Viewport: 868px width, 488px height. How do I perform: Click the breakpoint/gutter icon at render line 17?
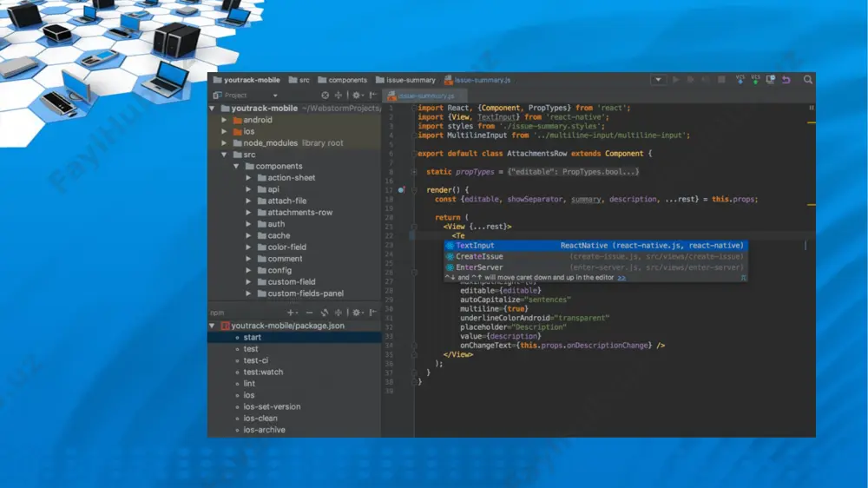pos(401,190)
